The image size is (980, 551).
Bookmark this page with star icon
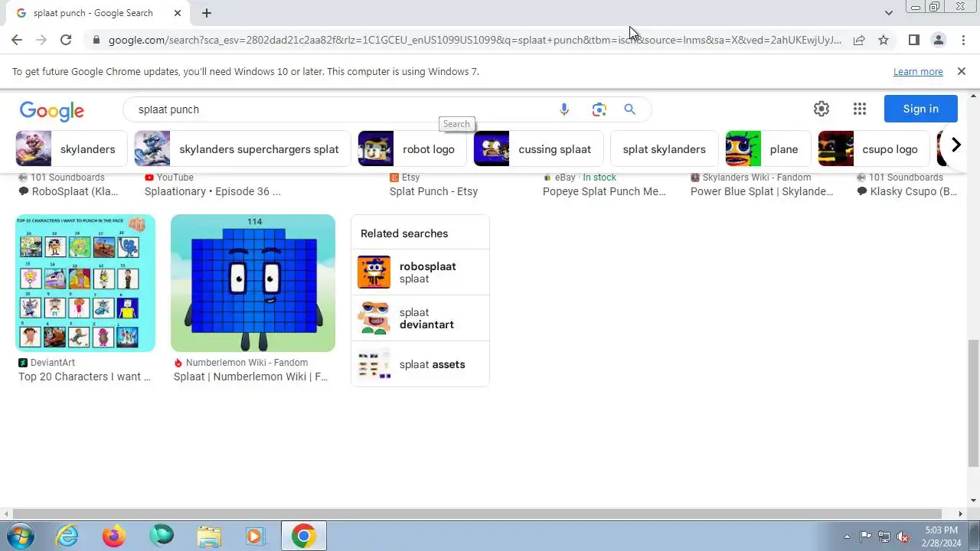884,40
